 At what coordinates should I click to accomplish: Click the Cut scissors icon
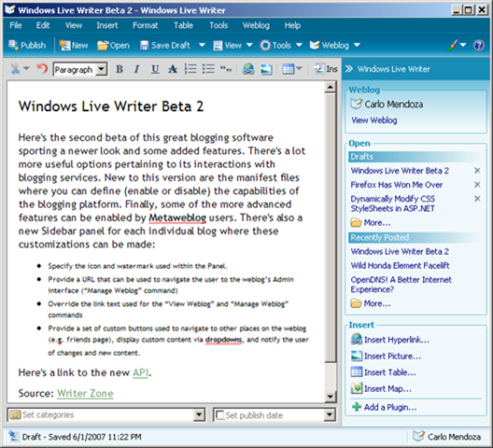pyautogui.click(x=15, y=69)
